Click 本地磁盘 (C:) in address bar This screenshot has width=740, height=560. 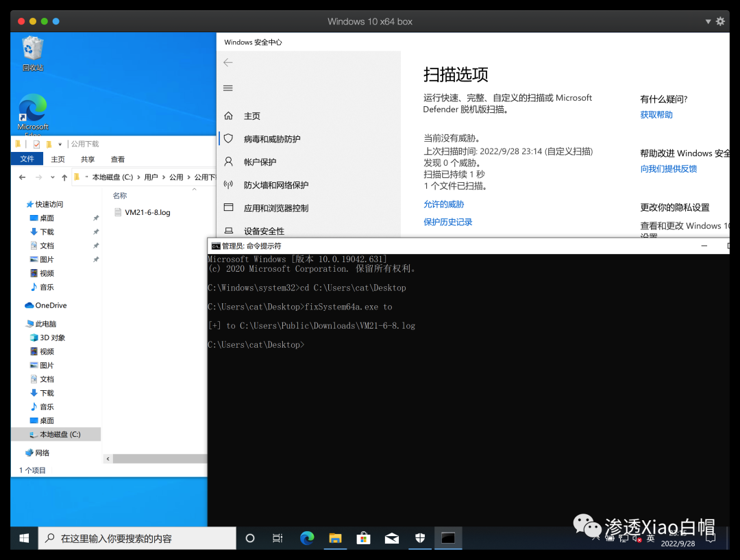tap(112, 177)
